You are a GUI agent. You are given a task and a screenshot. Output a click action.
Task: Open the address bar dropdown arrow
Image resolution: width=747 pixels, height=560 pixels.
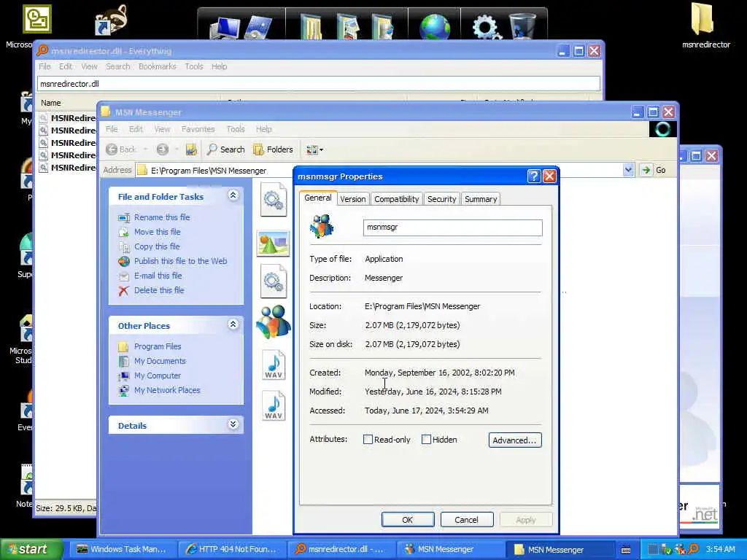coord(628,170)
